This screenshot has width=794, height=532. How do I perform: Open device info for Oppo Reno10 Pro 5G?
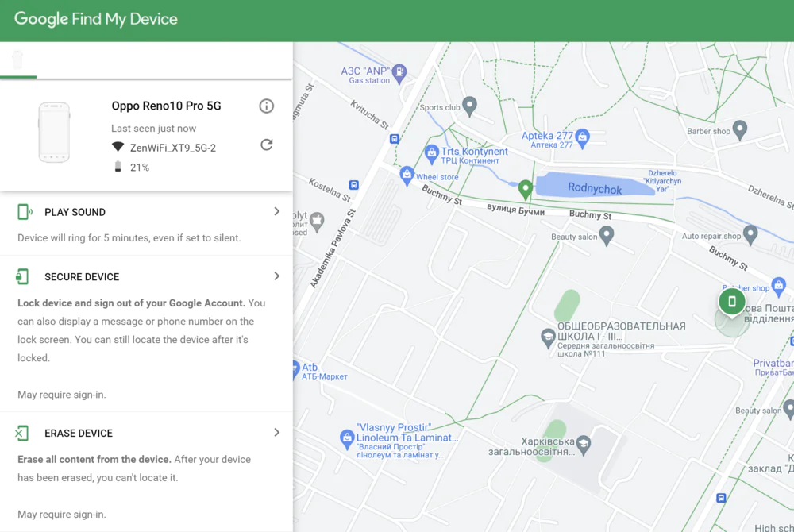[266, 106]
